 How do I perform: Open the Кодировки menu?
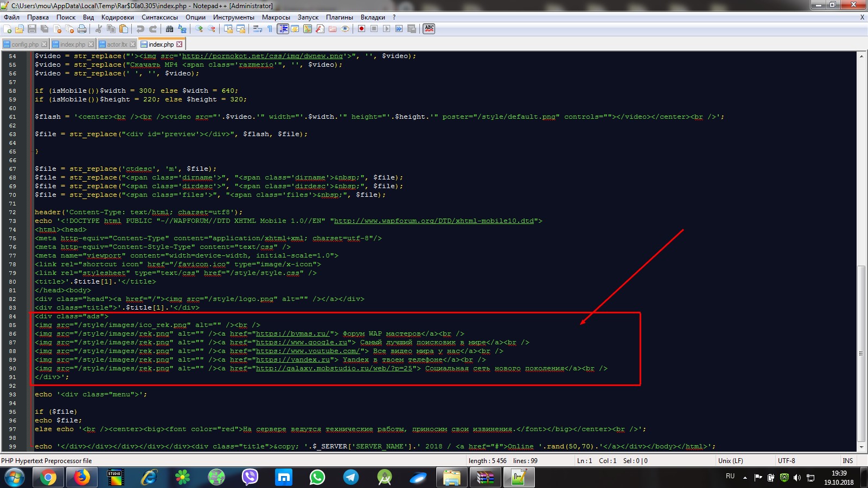[x=118, y=17]
